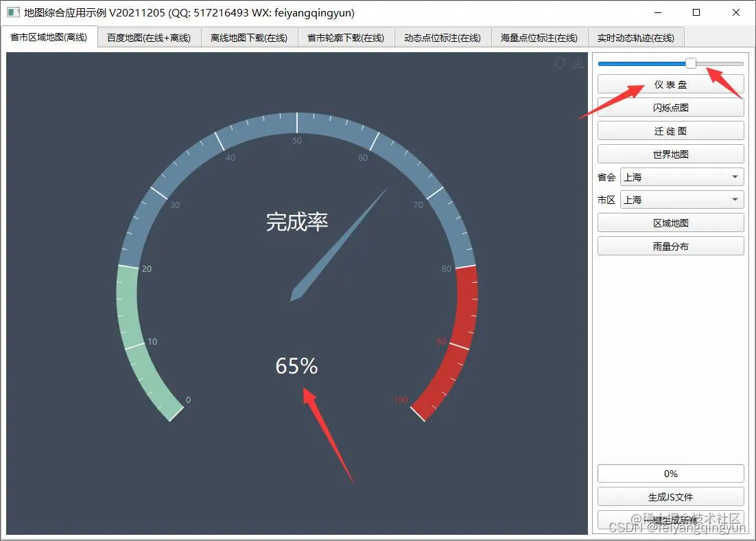Switch to the 百度地图(在线+离线) tab
This screenshot has width=756, height=541.
coord(148,38)
